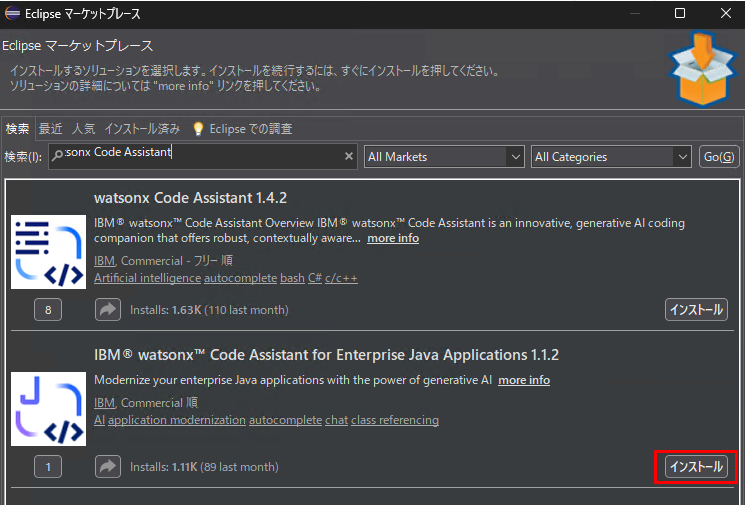745x505 pixels.
Task: Open the All Categories dropdown
Action: pyautogui.click(x=611, y=157)
